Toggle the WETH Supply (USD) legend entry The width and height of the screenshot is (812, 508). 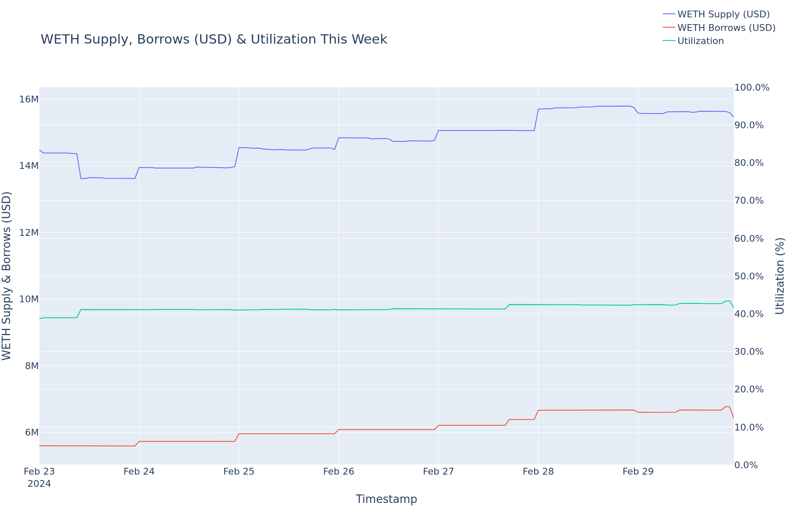723,14
